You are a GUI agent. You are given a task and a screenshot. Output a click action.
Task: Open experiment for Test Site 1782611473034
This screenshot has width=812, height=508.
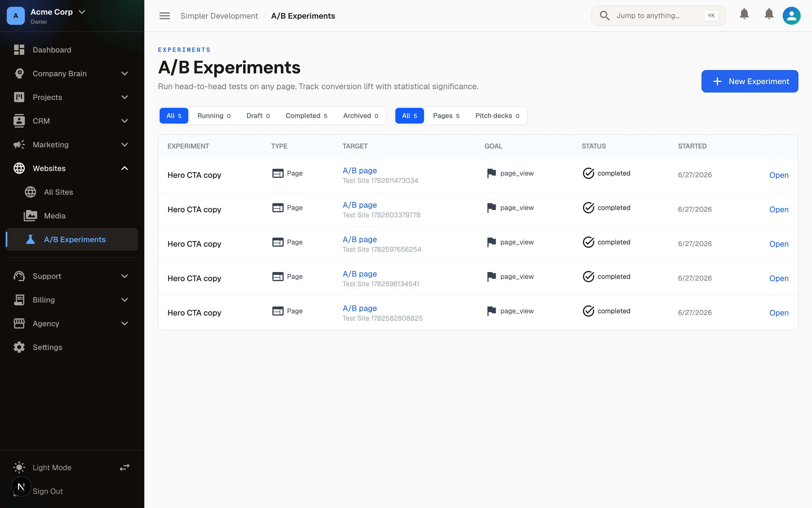click(x=779, y=175)
